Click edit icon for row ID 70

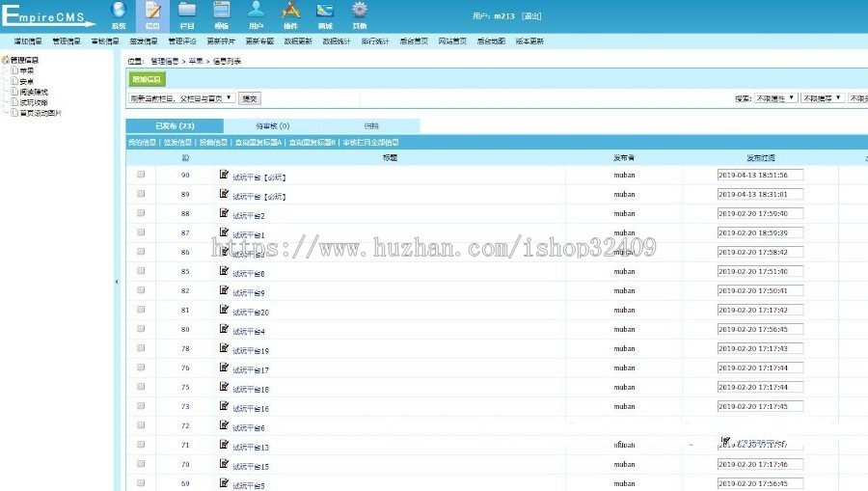point(224,464)
